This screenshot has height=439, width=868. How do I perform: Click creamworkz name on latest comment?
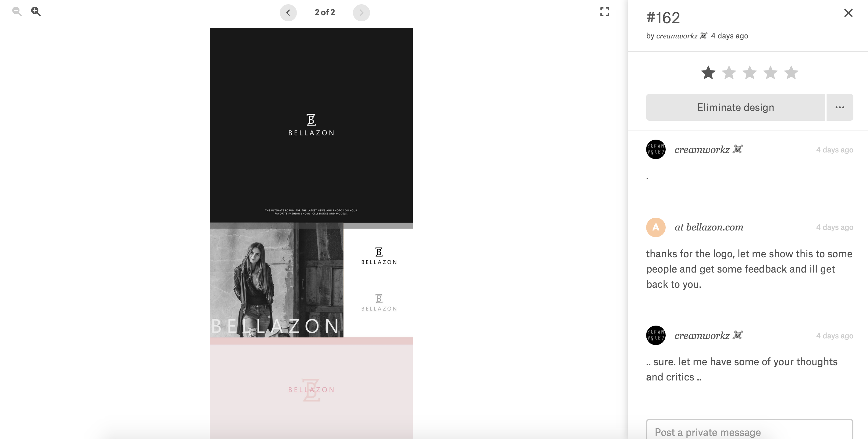pos(702,335)
